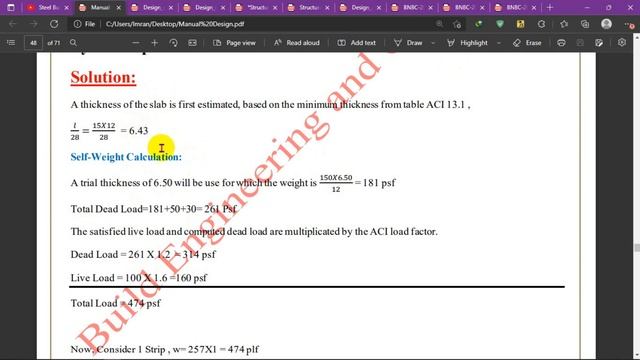Image resolution: width=640 pixels, height=360 pixels.
Task: Click the "Total Load = 474 psf" line
Action: coord(116,303)
